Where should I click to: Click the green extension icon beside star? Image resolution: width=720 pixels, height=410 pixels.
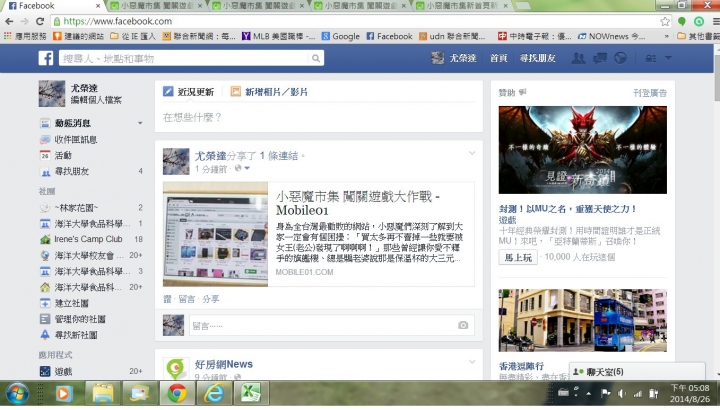point(682,21)
